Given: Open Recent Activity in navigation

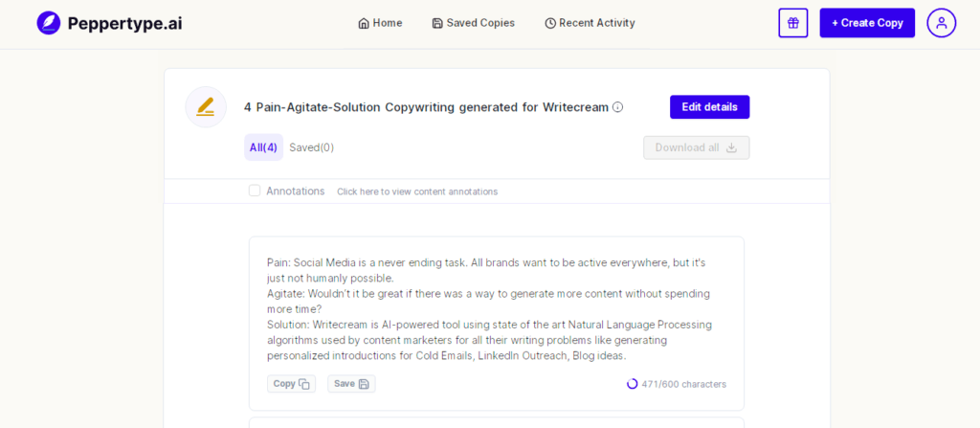Looking at the screenshot, I should pyautogui.click(x=590, y=23).
